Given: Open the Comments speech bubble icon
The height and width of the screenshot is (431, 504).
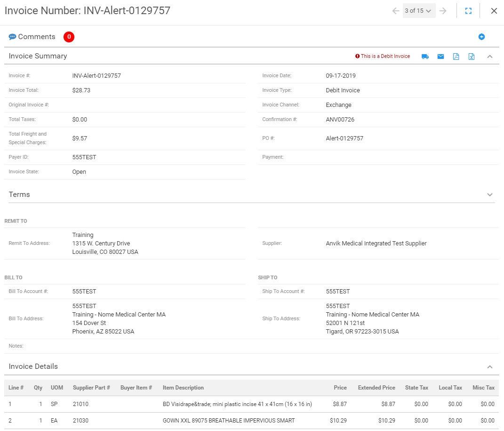Looking at the screenshot, I should (x=12, y=36).
